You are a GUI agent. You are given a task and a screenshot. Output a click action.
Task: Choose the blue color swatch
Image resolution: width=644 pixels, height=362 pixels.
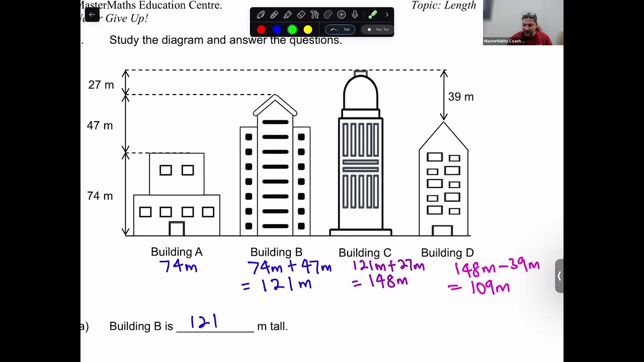[x=277, y=30]
